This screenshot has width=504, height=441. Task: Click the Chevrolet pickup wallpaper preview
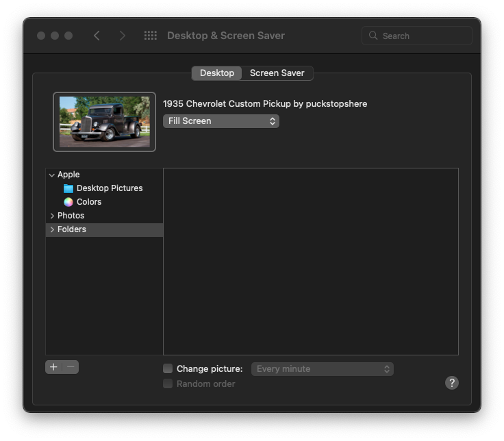(x=105, y=122)
